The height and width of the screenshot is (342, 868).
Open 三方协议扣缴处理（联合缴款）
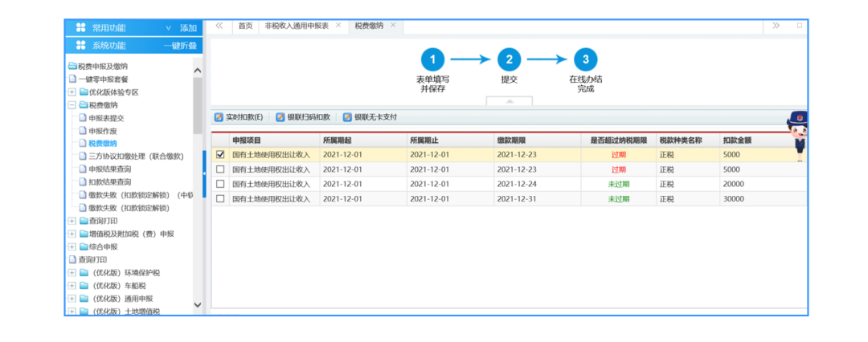[x=136, y=157]
